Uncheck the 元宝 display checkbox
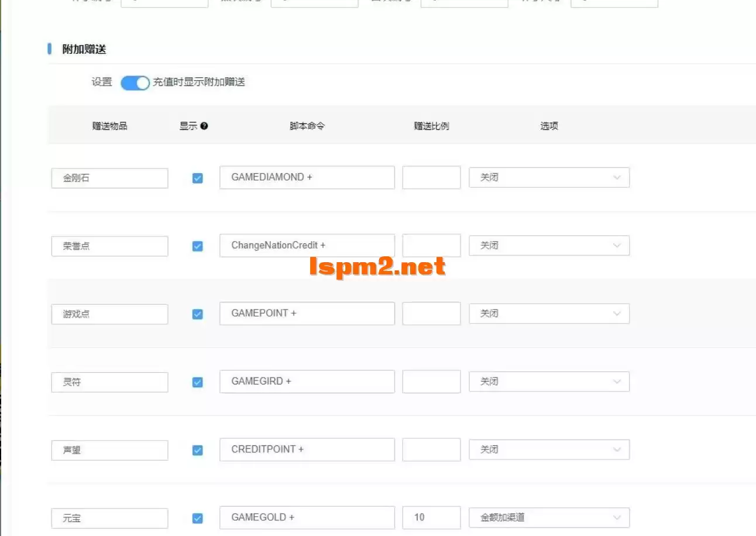Image resolution: width=756 pixels, height=536 pixels. coord(198,518)
